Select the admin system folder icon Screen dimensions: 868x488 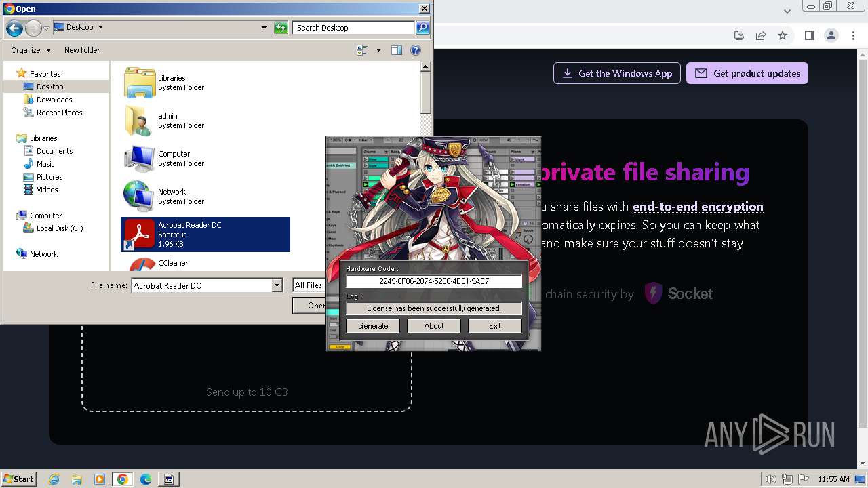(140, 121)
